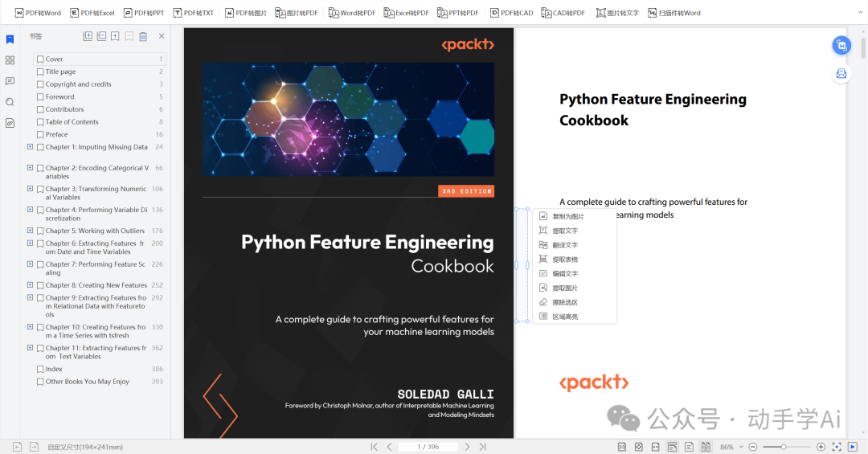Click the Excel转PDF converter

406,13
